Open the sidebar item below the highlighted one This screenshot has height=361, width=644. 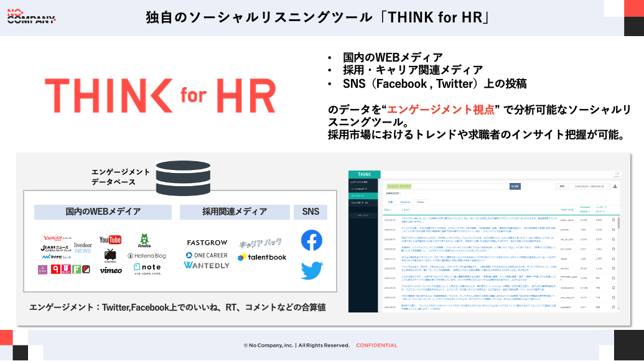[363, 203]
